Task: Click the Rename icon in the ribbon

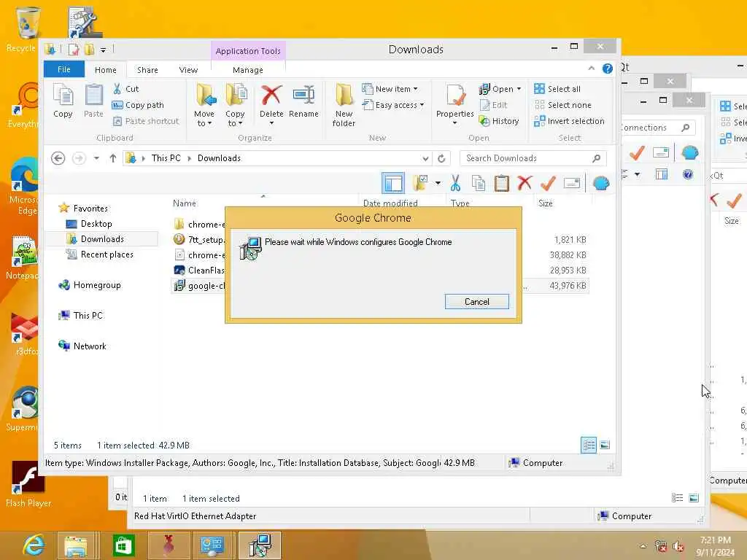Action: tap(303, 95)
